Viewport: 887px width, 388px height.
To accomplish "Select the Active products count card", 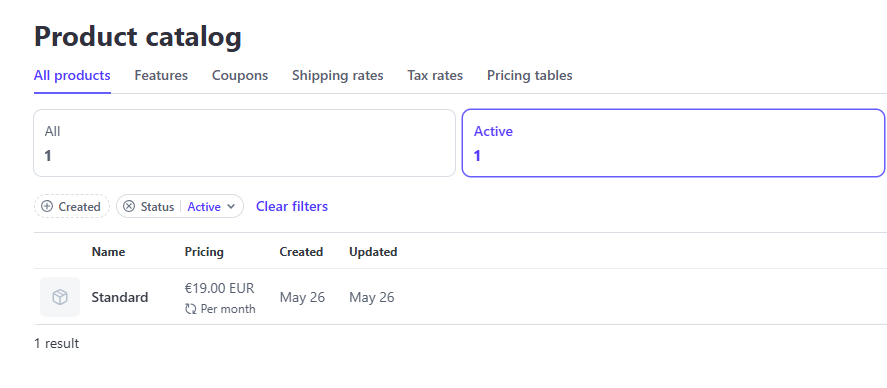I will [x=673, y=143].
